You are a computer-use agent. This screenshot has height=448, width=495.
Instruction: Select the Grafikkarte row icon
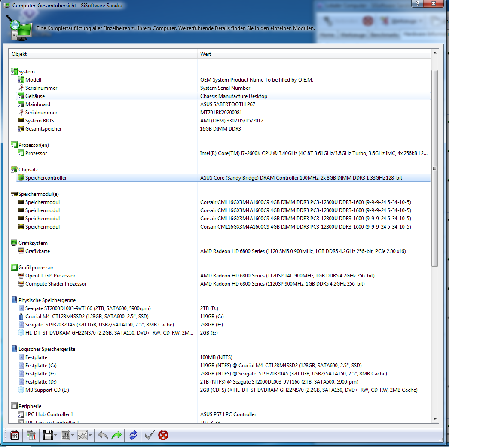coord(21,251)
